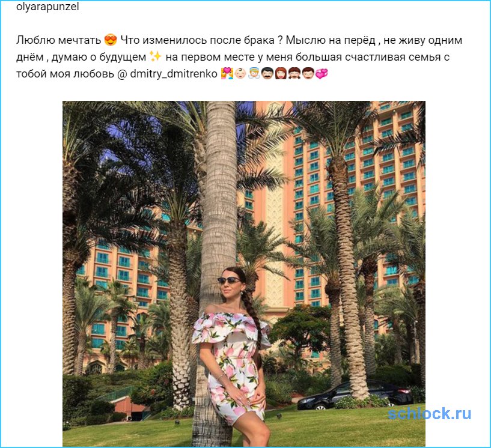
Task: Click the olyarapunzel username
Action: click(x=47, y=7)
